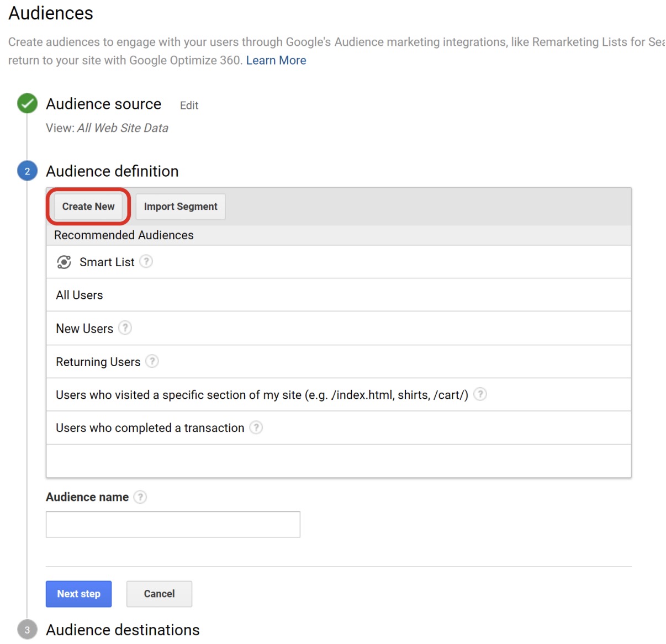Choose Users who completed a transaction
This screenshot has width=666, height=644.
click(x=150, y=428)
